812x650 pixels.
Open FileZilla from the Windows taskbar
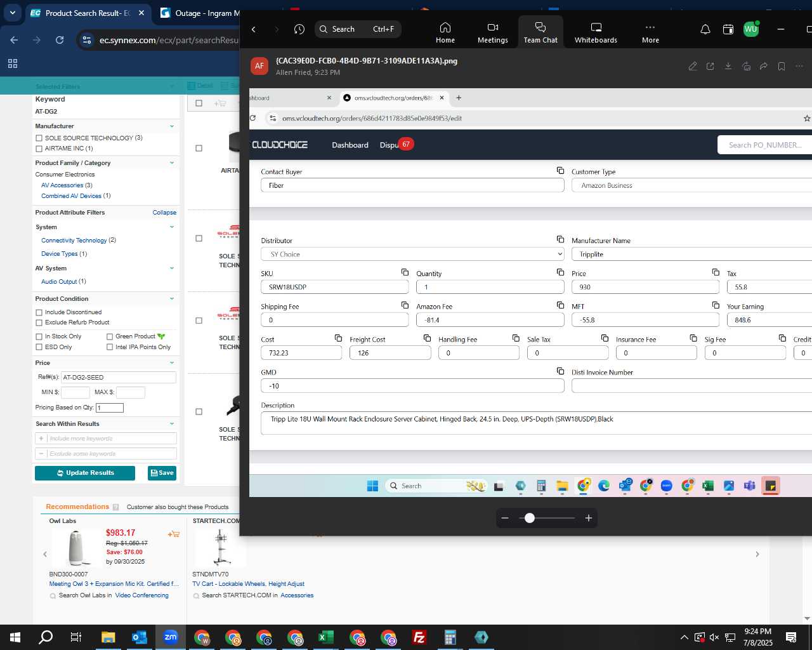419,637
